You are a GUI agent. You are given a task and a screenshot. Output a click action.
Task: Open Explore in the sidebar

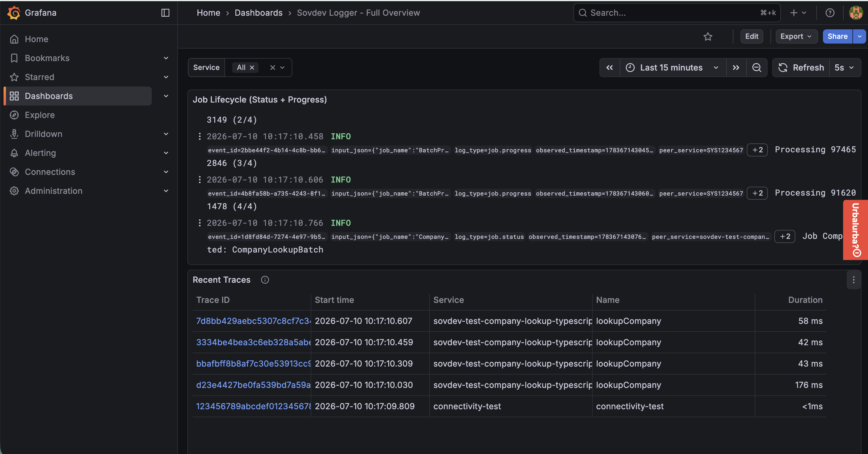(x=40, y=115)
